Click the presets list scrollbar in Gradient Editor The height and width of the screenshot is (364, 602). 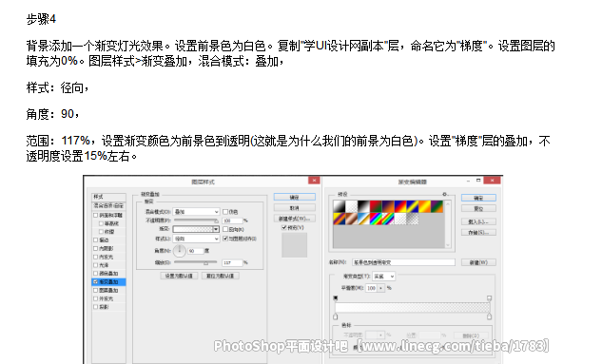tap(448, 224)
